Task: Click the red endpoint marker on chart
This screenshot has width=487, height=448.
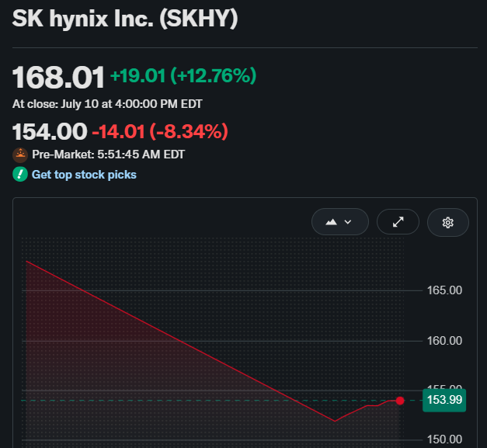Action: click(400, 401)
